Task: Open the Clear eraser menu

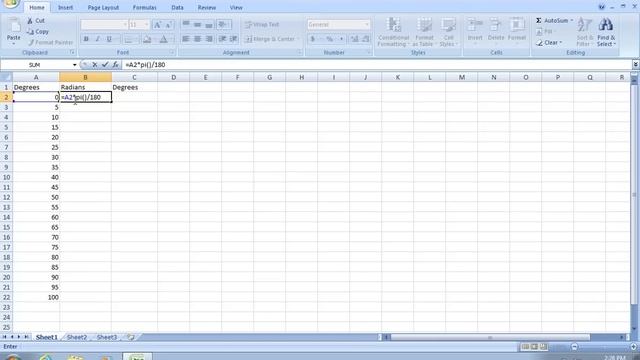Action: pos(549,42)
